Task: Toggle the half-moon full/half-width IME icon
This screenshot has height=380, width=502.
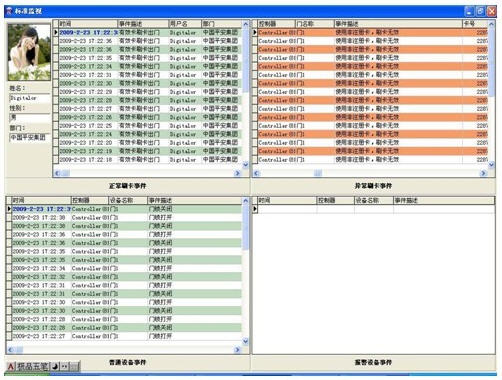Action: (x=55, y=367)
